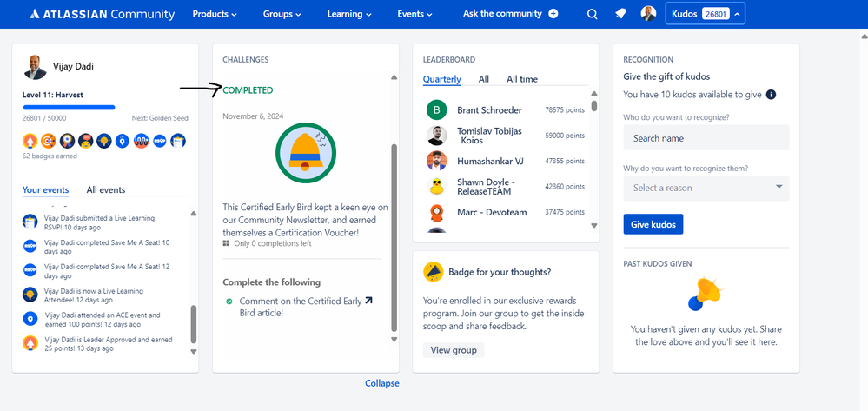868x411 pixels.
Task: Switch to All events tab
Action: [x=106, y=189]
